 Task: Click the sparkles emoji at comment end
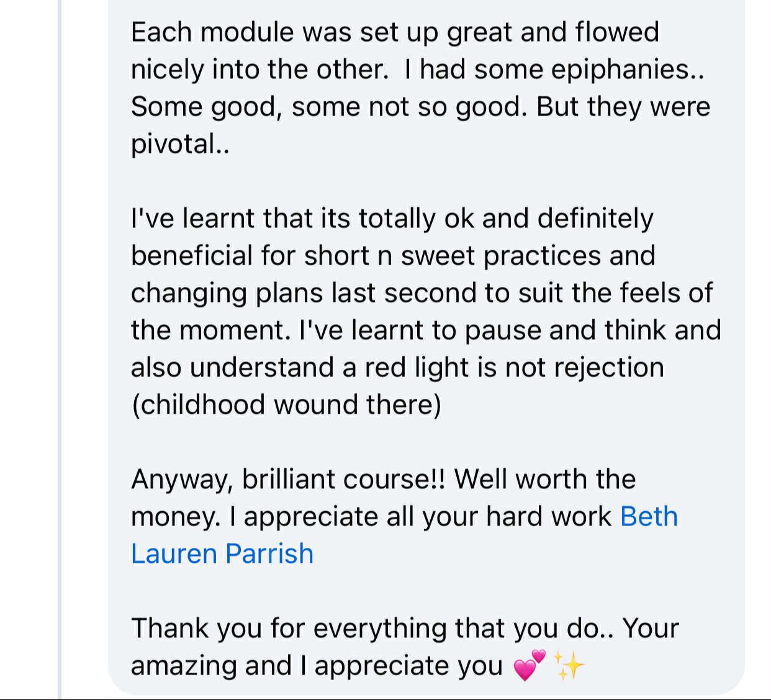[x=568, y=666]
